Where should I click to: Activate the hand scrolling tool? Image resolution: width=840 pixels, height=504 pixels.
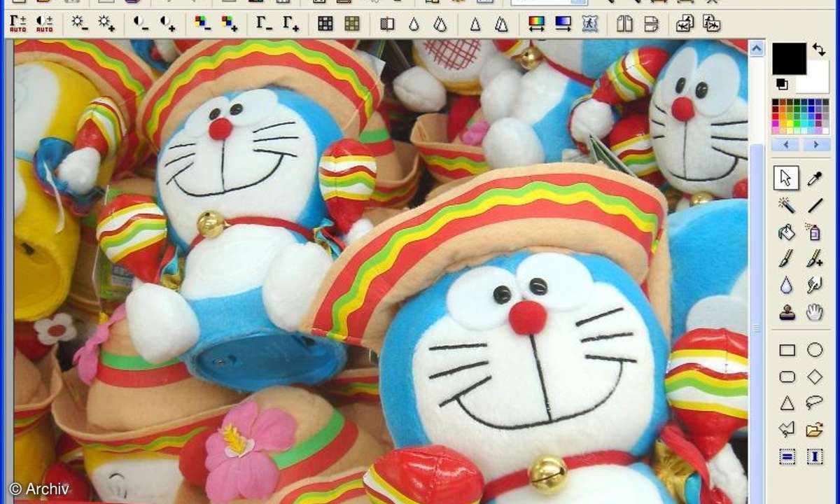coord(814,312)
